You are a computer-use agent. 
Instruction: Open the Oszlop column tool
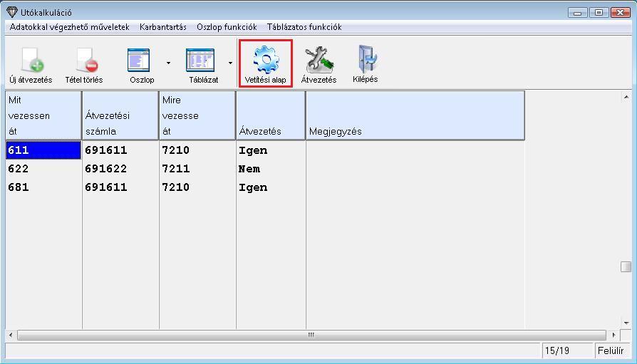[140, 61]
